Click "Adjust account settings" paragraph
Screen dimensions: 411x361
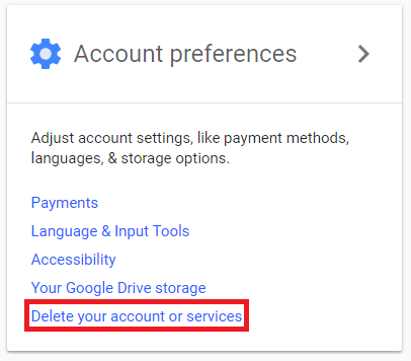tap(190, 148)
